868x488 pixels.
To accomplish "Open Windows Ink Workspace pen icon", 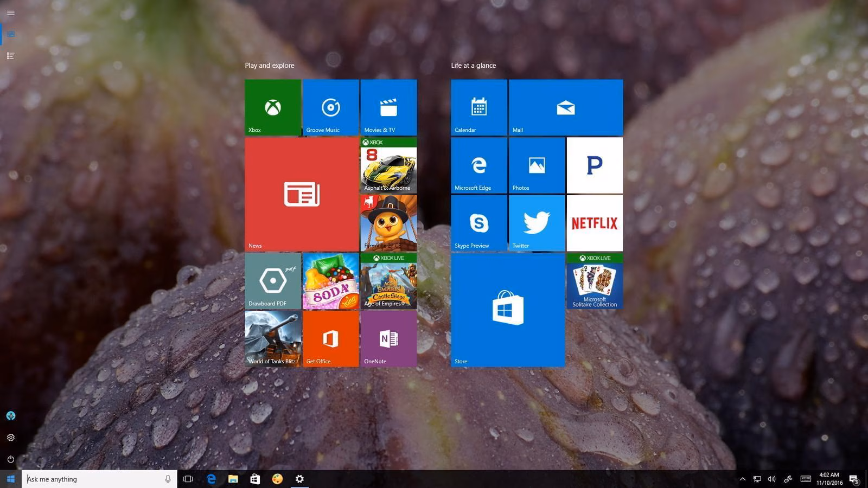I will pyautogui.click(x=788, y=479).
